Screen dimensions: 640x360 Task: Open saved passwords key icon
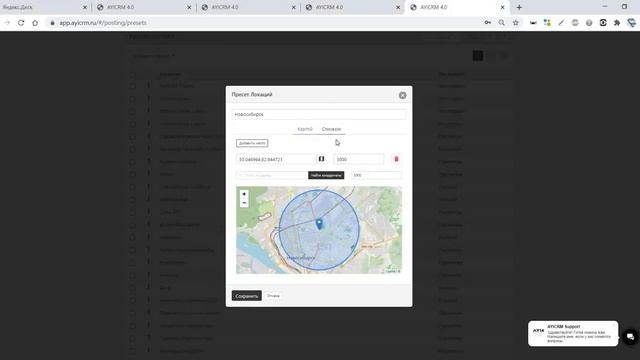click(x=488, y=23)
